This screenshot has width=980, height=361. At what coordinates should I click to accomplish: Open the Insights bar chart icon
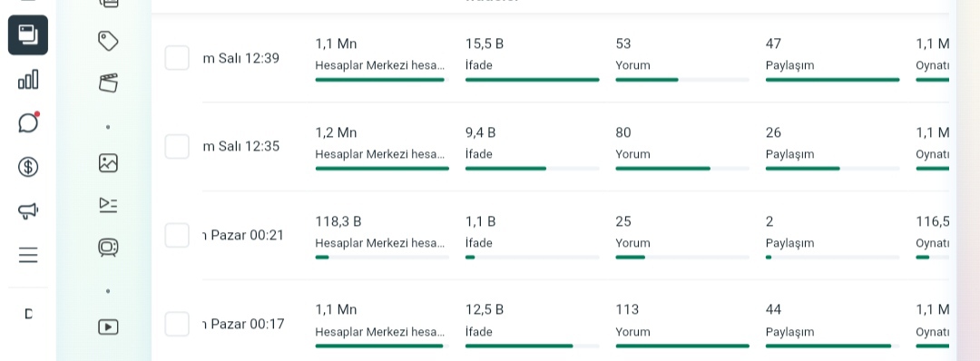28,79
